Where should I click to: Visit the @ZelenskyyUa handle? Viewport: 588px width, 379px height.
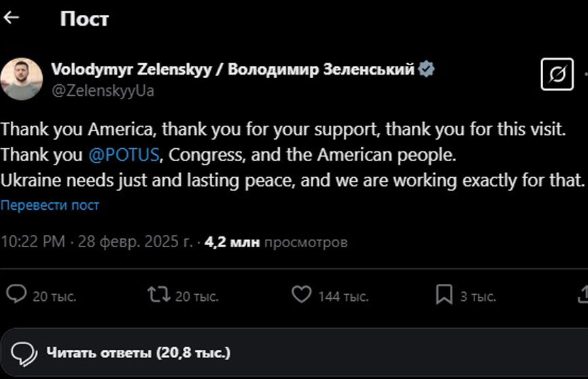tap(103, 90)
